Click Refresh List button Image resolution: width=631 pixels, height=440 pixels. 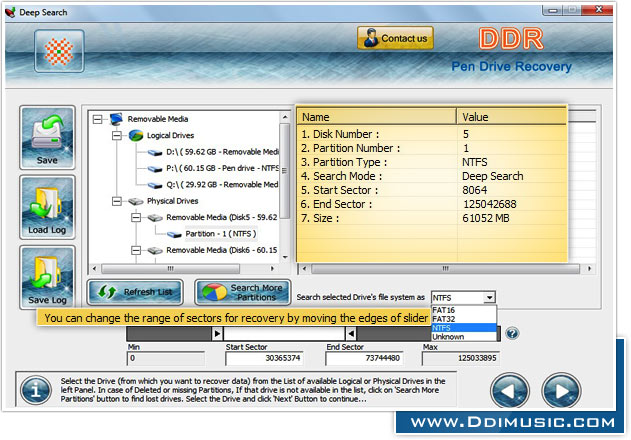[135, 292]
